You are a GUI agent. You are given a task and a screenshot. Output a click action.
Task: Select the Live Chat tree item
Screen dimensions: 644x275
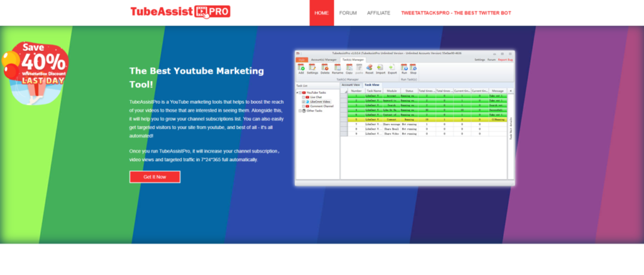click(x=316, y=97)
